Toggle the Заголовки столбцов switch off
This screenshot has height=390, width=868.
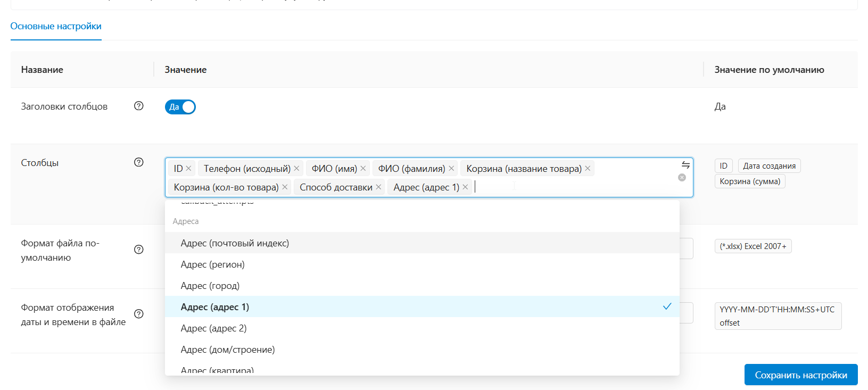180,107
